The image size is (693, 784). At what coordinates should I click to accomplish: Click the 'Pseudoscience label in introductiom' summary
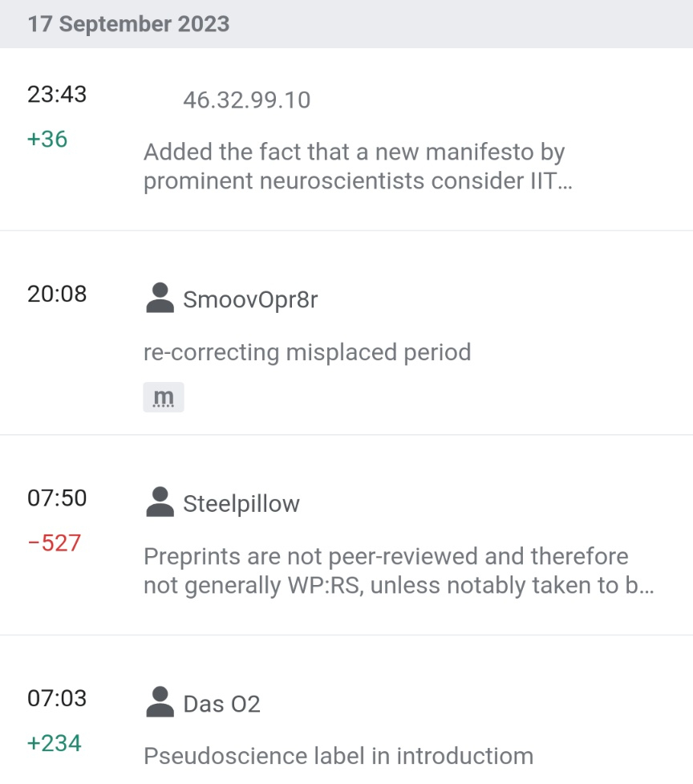[338, 756]
